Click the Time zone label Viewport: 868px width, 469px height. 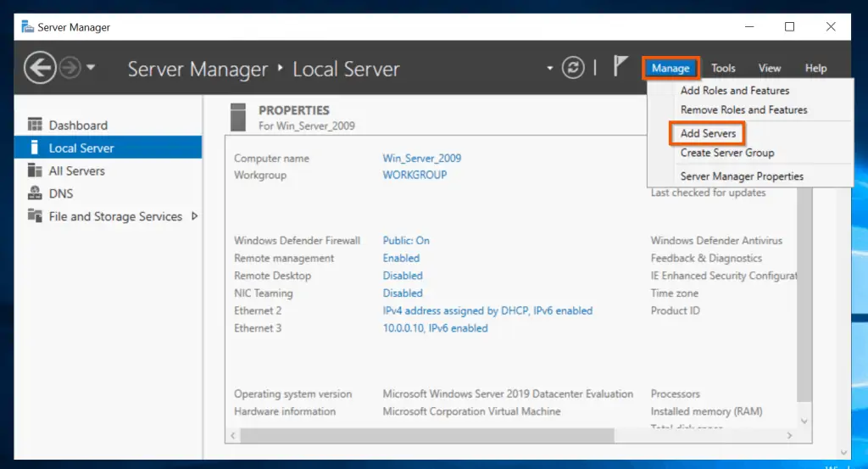pos(674,293)
